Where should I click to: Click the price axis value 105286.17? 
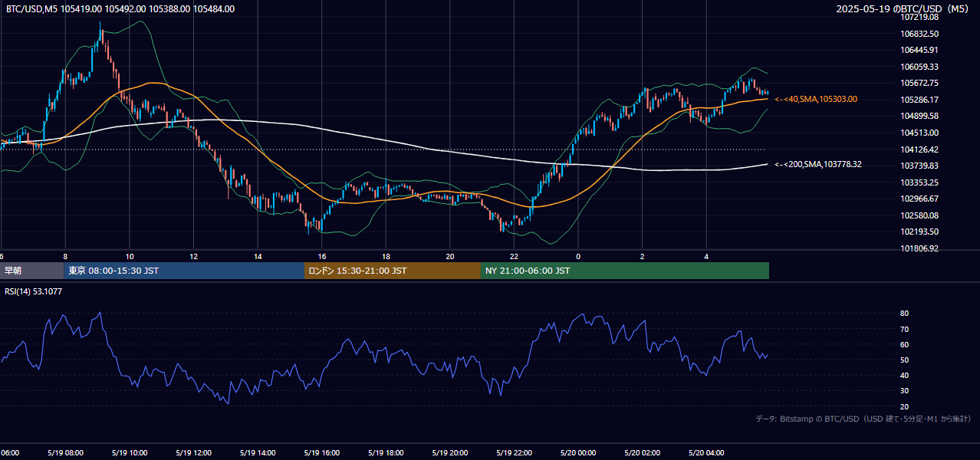(919, 100)
